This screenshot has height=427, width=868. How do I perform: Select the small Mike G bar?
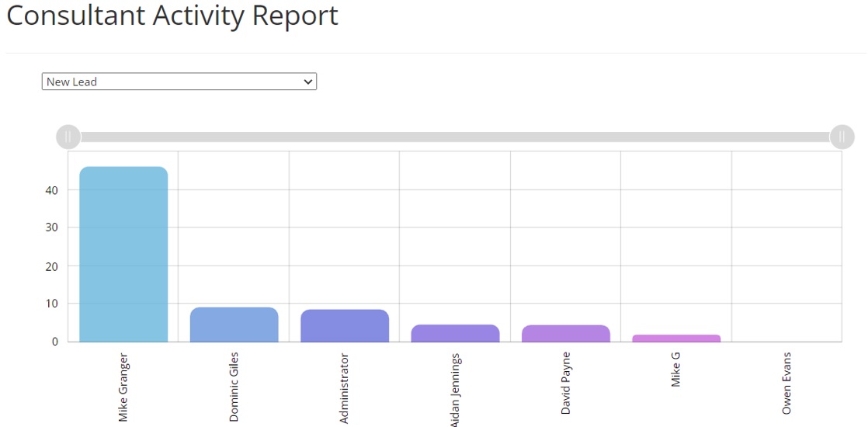tap(676, 338)
